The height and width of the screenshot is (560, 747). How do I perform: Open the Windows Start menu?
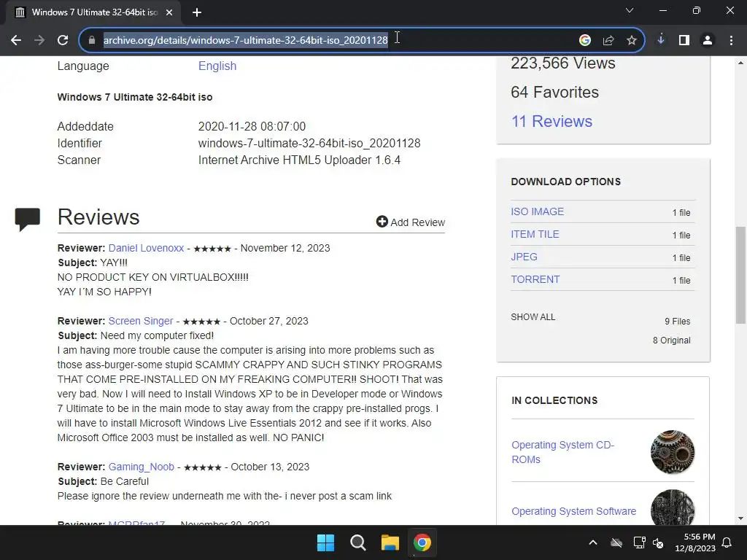click(326, 542)
